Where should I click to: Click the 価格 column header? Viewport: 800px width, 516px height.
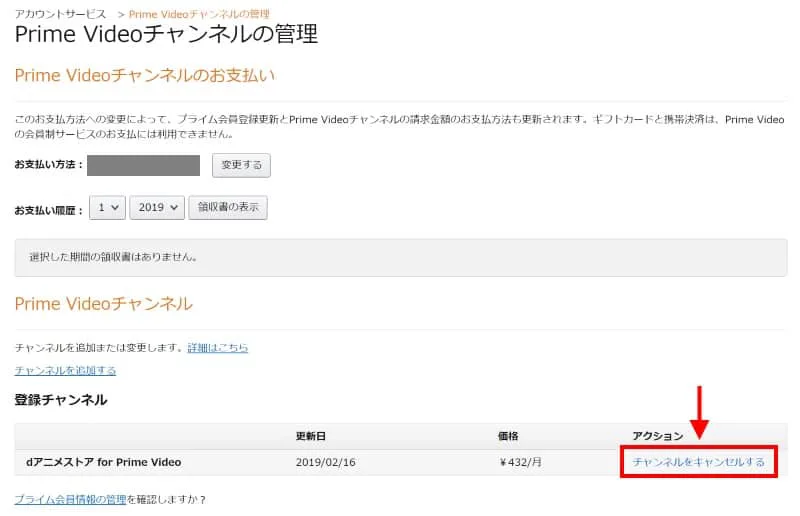pos(508,436)
